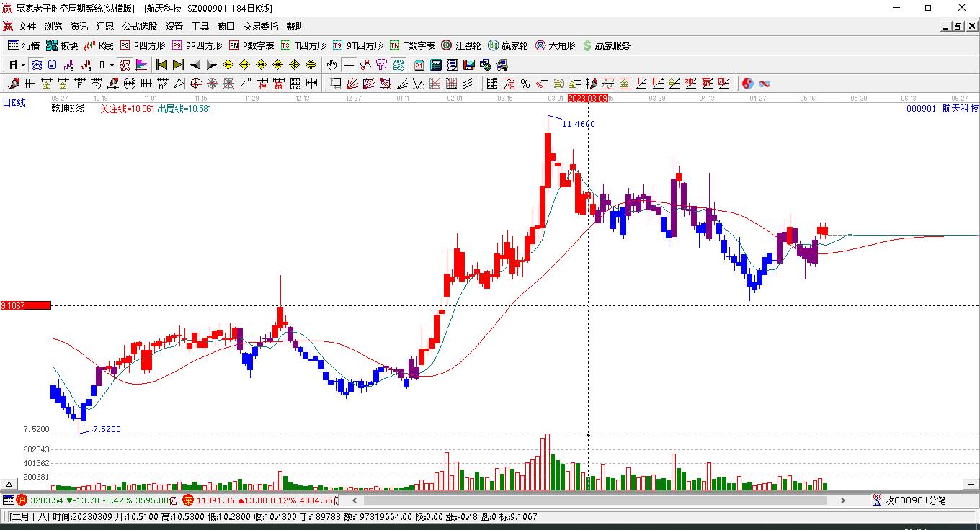The height and width of the screenshot is (530, 980).
Task: Open the T四方形 tool
Action: tap(303, 45)
